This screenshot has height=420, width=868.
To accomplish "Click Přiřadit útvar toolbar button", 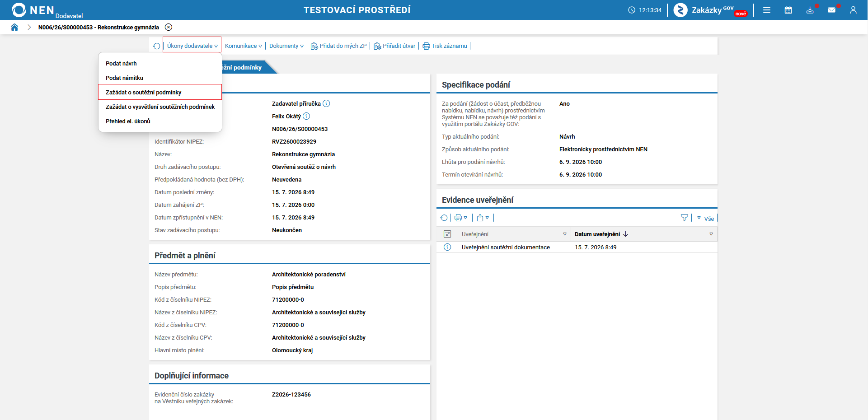I will coord(394,46).
